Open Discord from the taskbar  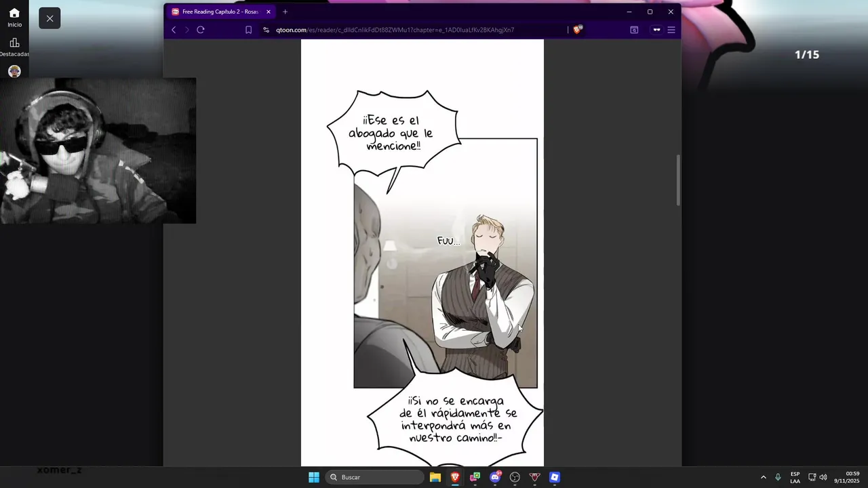pyautogui.click(x=495, y=477)
